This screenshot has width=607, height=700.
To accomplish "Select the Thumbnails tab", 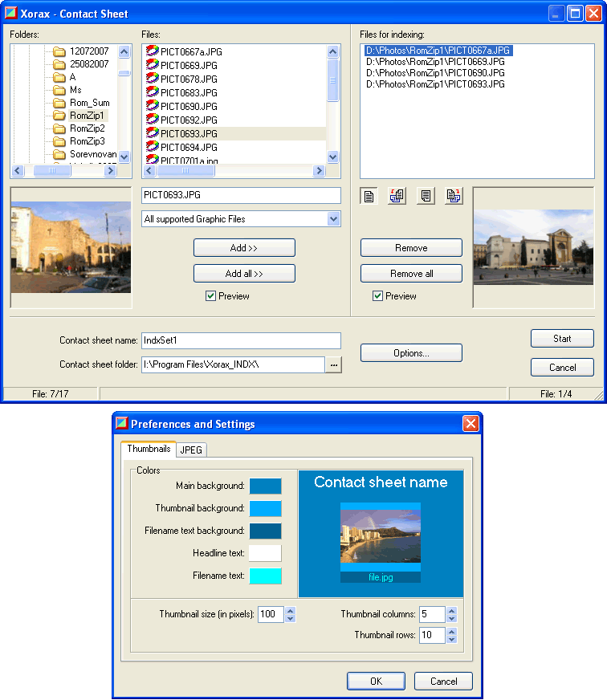I will (149, 450).
